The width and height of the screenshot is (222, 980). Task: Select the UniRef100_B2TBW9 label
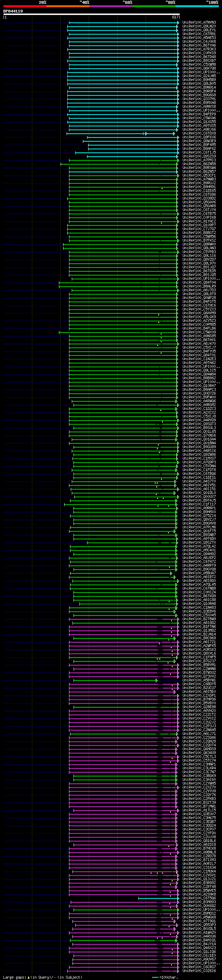point(199,619)
